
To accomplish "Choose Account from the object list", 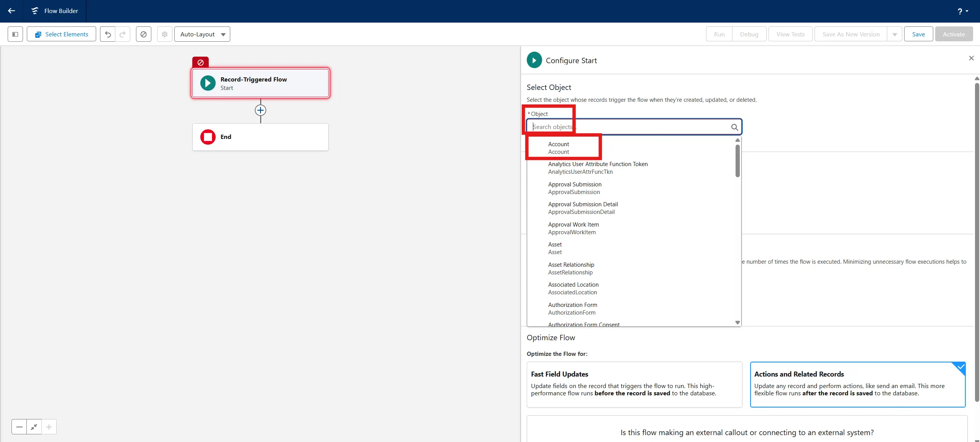I will [x=558, y=148].
